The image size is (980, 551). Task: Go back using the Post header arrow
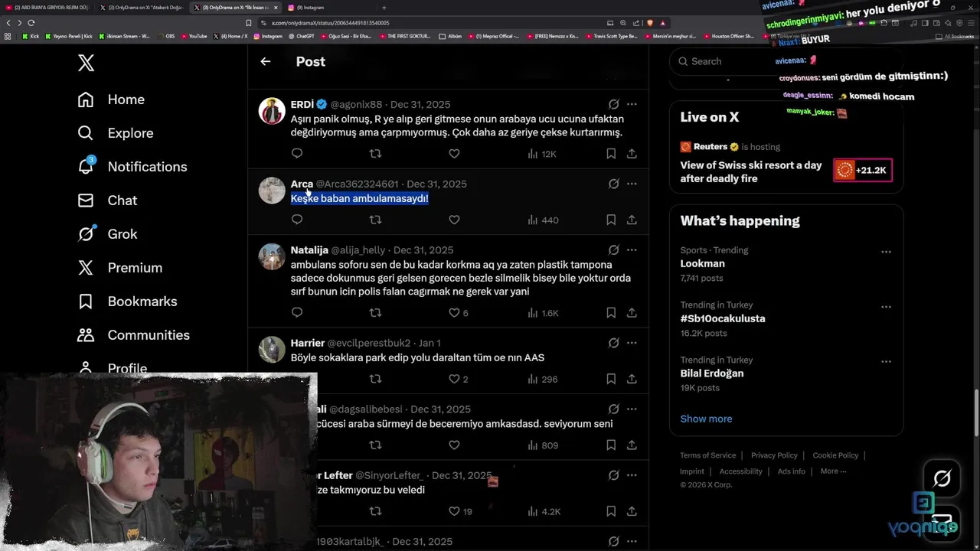(266, 62)
